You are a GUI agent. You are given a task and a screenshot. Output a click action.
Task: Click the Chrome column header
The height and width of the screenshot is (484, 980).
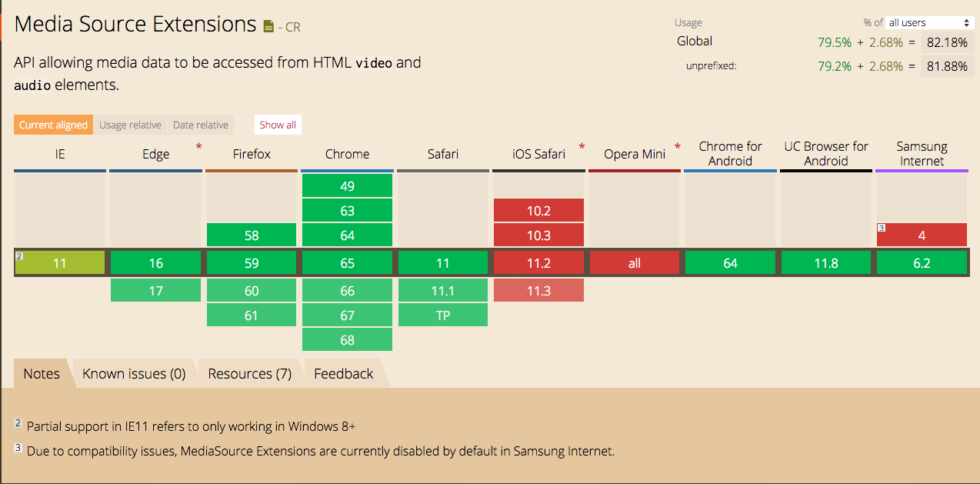347,154
